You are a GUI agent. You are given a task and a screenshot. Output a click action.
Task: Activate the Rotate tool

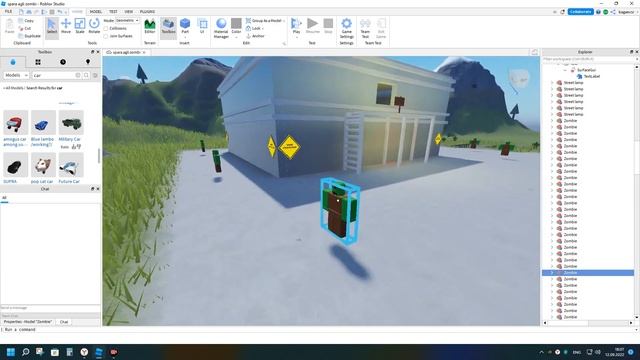[x=94, y=27]
